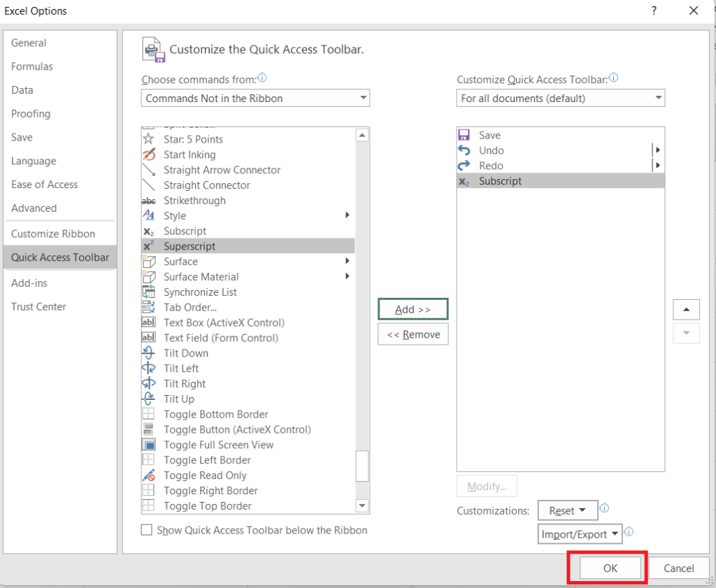Click the Save icon in the Quick Access list

point(464,134)
